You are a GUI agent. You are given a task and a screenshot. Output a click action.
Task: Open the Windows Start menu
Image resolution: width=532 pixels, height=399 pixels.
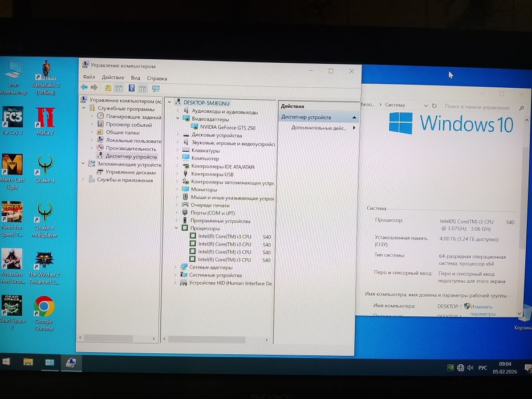[x=6, y=362]
